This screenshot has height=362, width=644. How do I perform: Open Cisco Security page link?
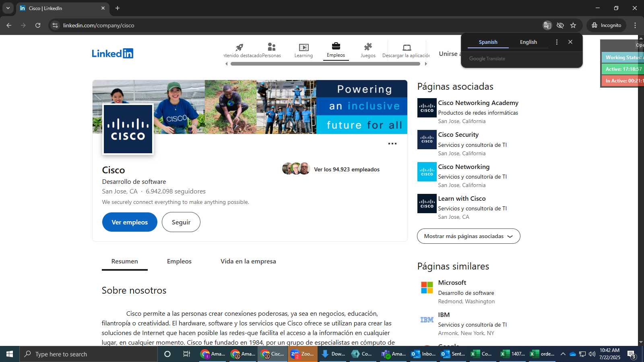point(458,135)
